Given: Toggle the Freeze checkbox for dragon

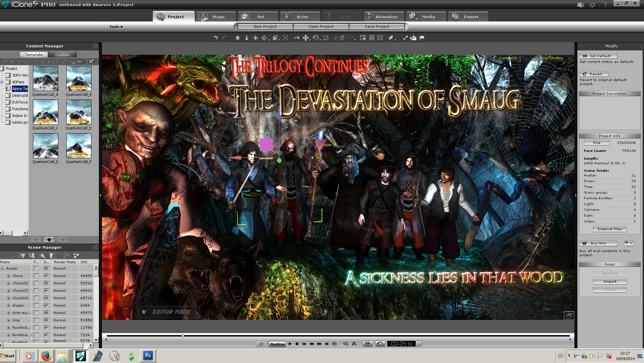Looking at the screenshot, I should (36, 306).
